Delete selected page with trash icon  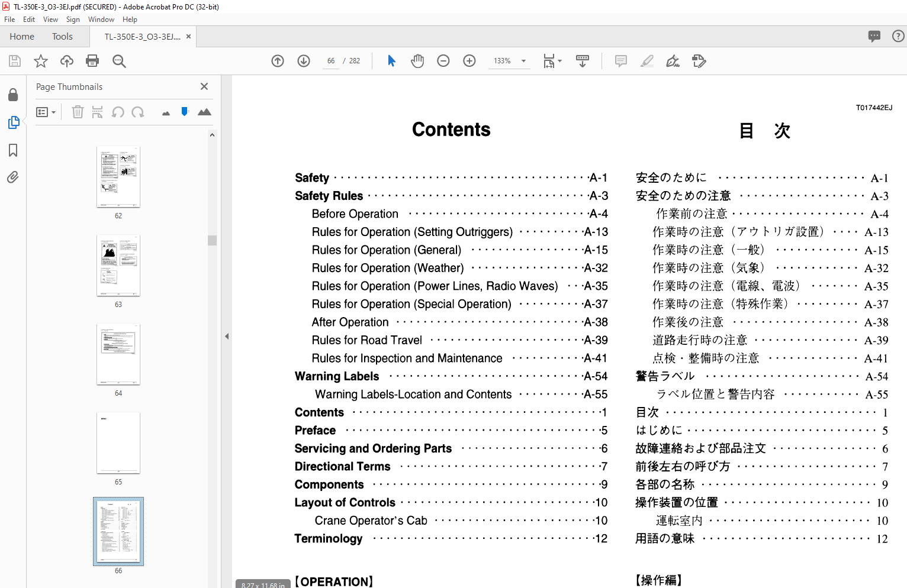click(78, 112)
